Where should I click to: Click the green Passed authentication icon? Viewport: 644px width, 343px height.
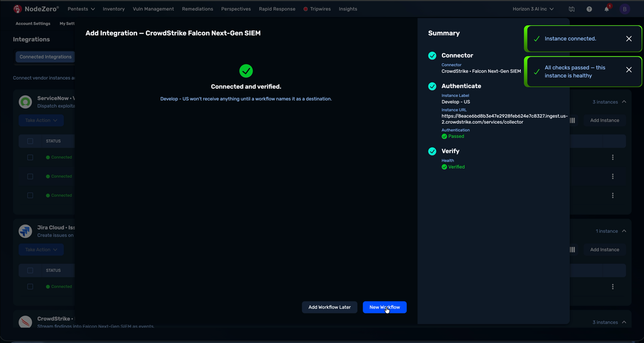click(444, 136)
